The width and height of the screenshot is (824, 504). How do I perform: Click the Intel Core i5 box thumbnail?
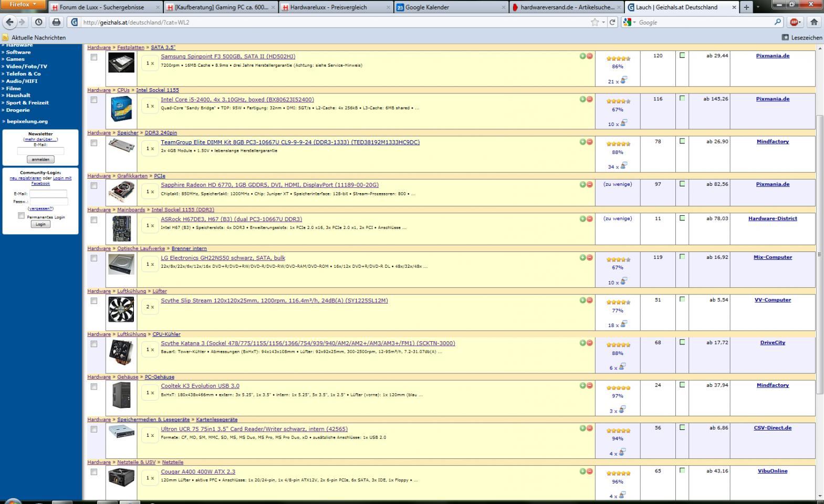(121, 109)
